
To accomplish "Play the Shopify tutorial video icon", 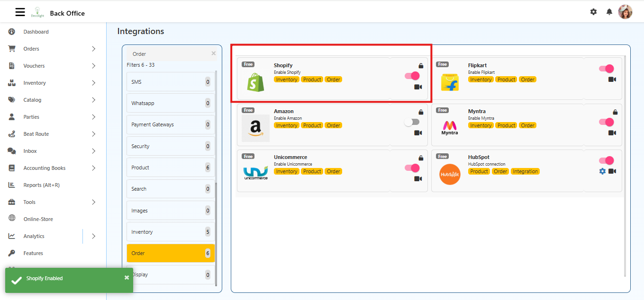I will click(417, 87).
